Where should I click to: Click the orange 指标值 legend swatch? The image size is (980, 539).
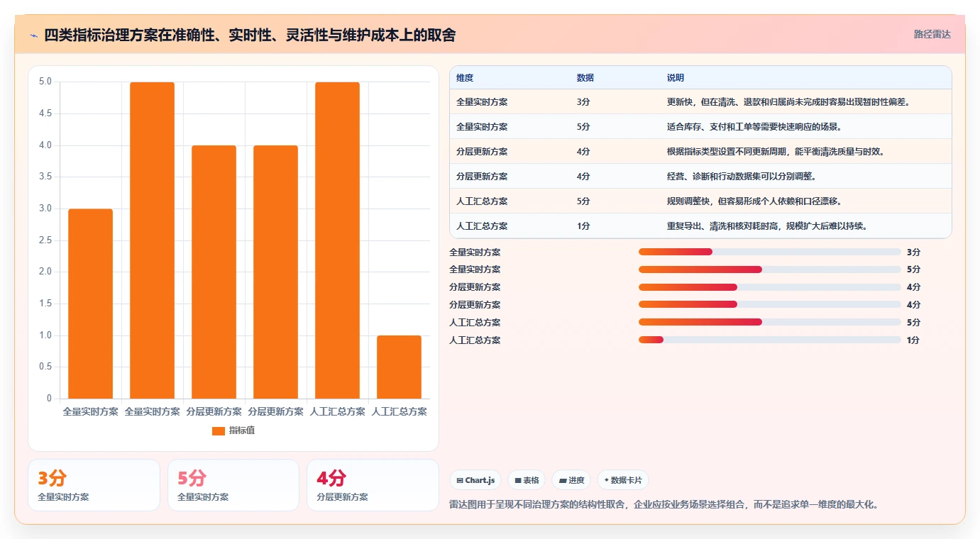click(x=219, y=431)
